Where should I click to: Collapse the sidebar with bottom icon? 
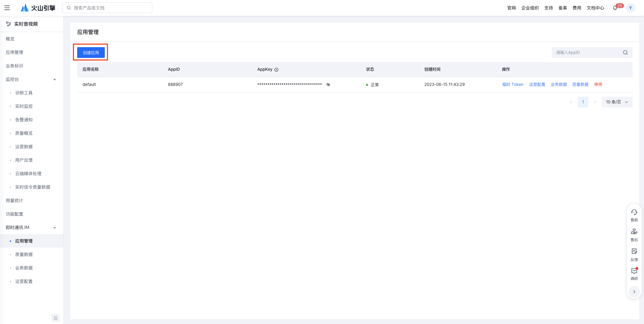(x=56, y=318)
